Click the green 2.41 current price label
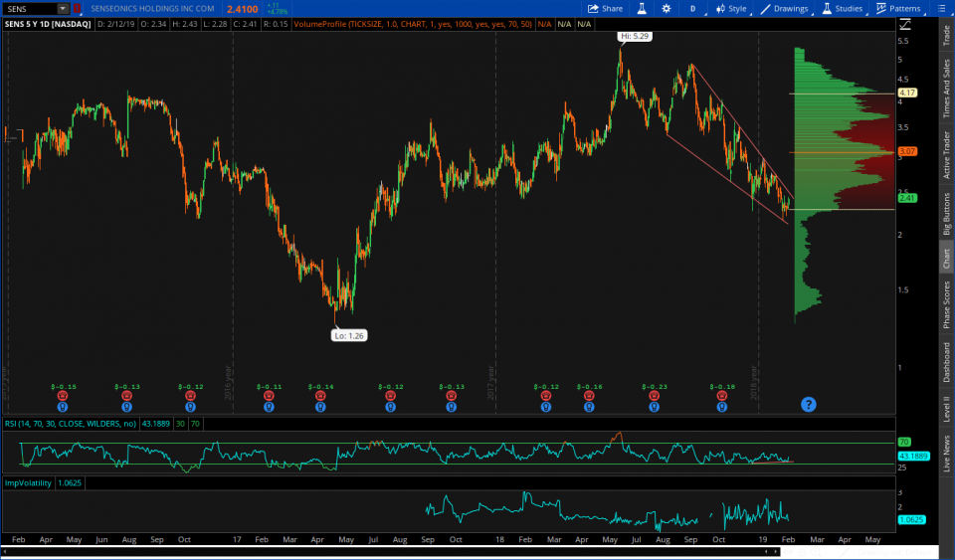Screen dimensions: 955x560 [907, 198]
